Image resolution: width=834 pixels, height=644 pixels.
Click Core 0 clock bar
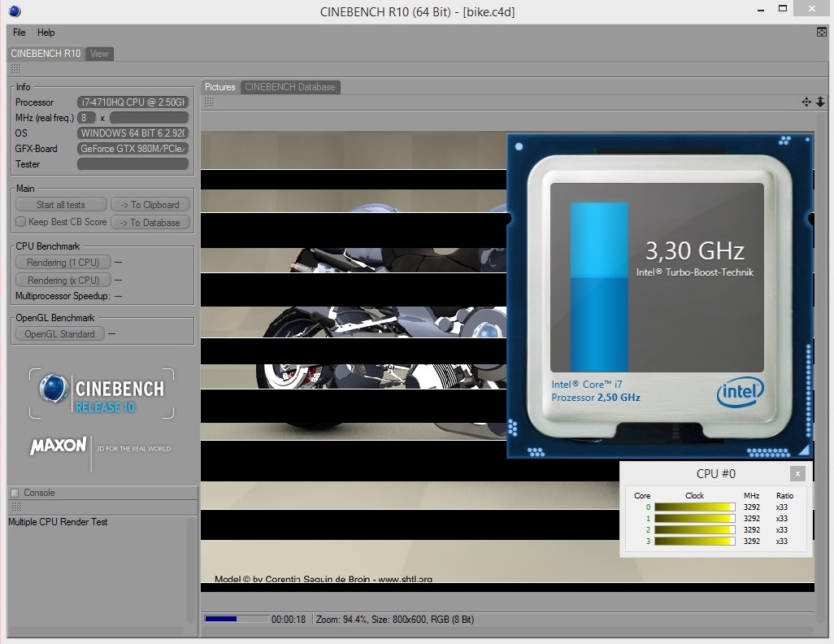[695, 507]
